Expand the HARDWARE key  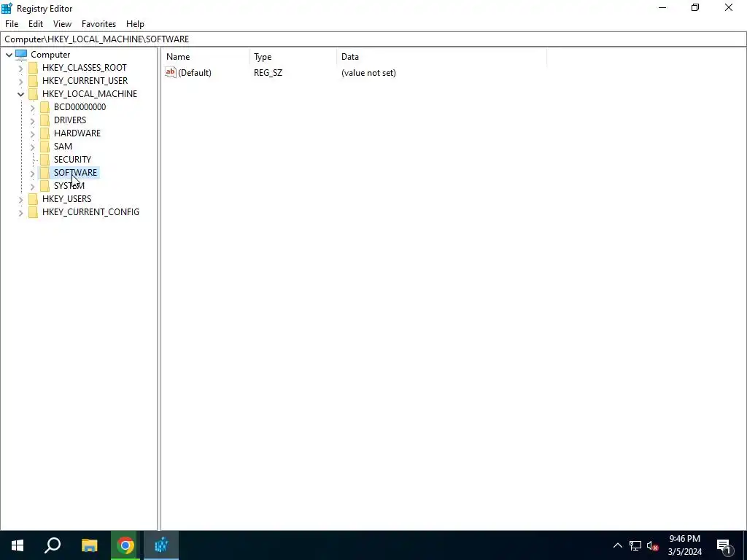[32, 134]
